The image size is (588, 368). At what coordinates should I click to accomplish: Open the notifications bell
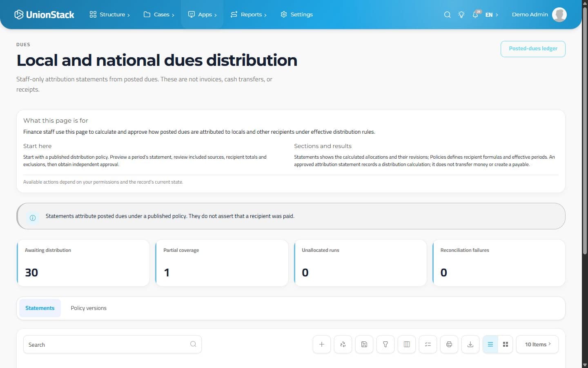[476, 15]
